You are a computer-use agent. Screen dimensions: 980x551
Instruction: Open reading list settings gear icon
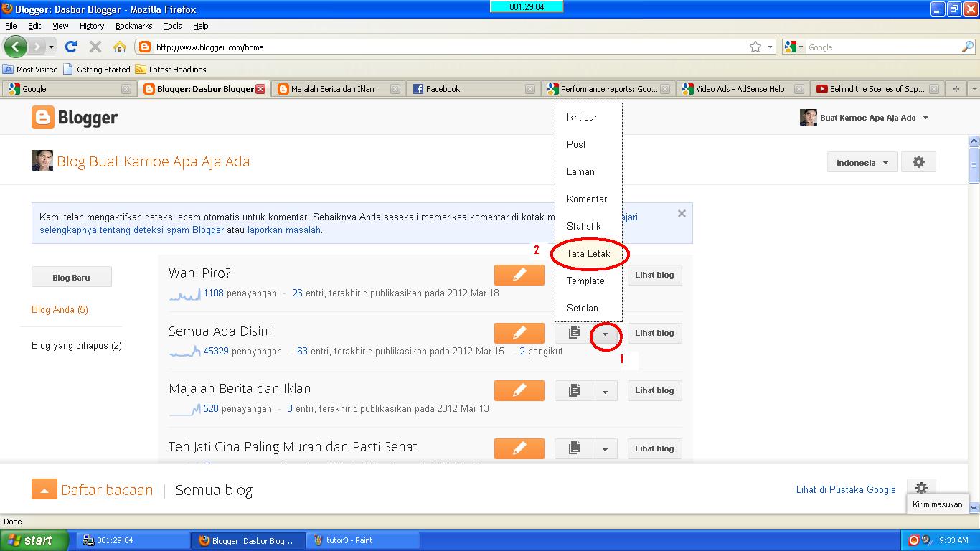click(921, 488)
